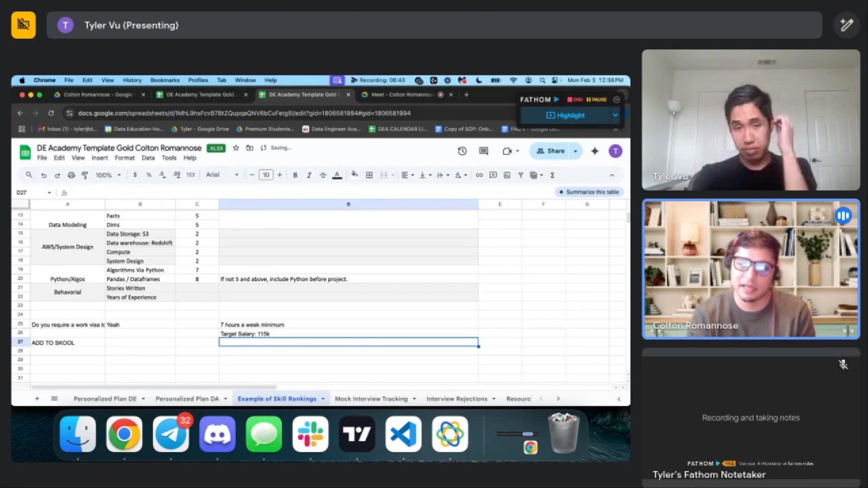The width and height of the screenshot is (868, 488).
Task: Click the Gemini sparkle icon near Share
Action: click(x=595, y=151)
